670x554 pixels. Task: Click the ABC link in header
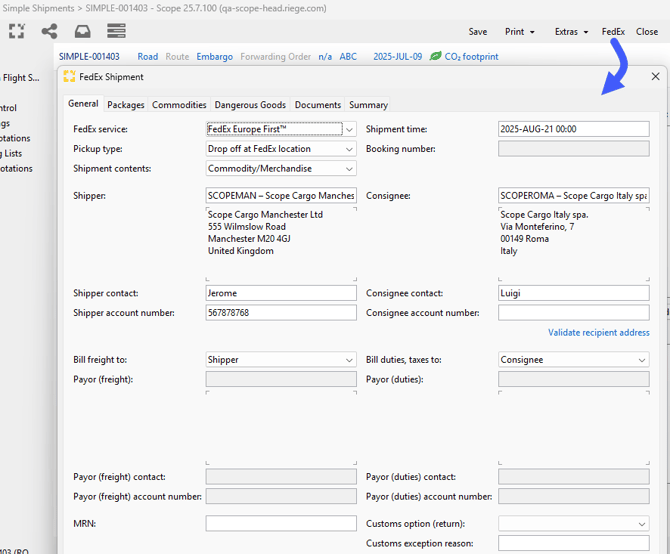tap(348, 56)
